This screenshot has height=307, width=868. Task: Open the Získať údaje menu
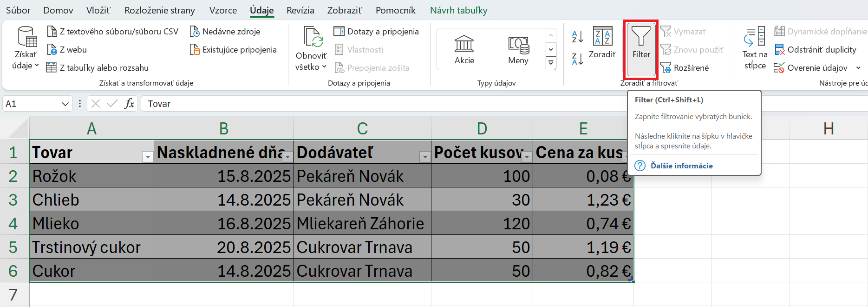26,48
